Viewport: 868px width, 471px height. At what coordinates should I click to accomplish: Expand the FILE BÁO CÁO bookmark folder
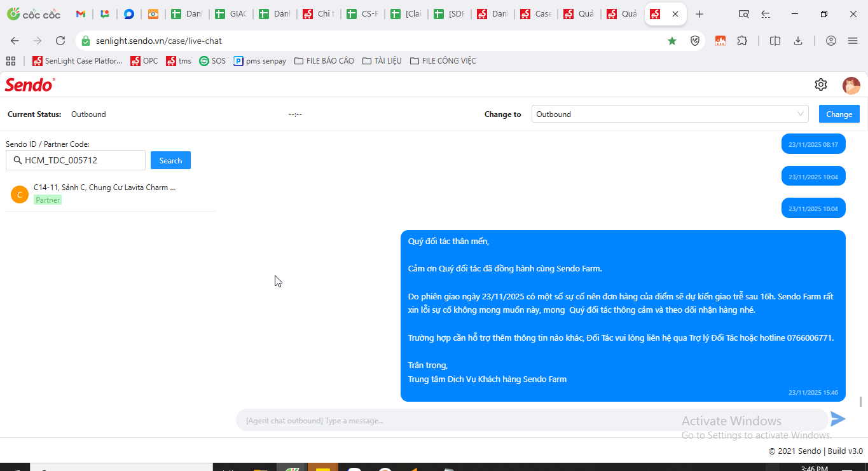click(324, 61)
